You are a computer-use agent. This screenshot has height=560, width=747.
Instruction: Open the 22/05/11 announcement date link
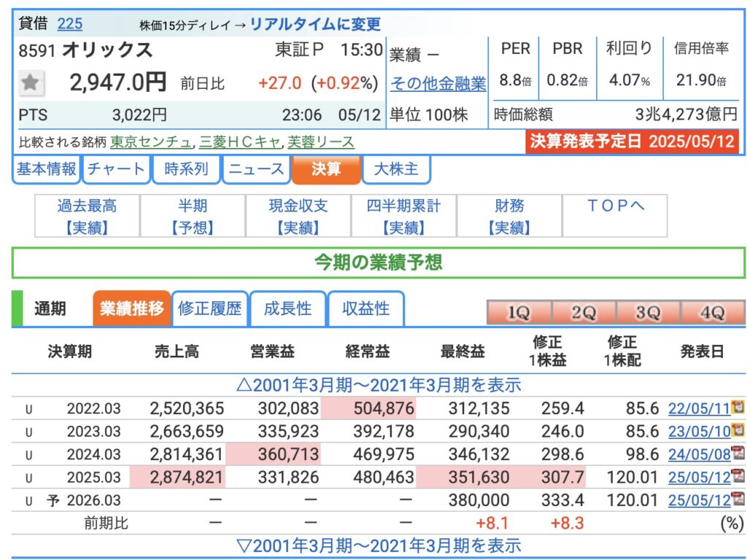click(x=699, y=408)
